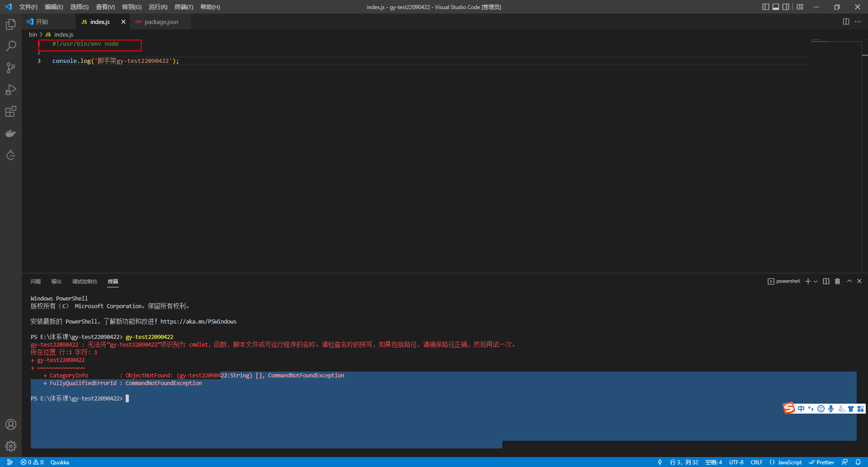Close the index.js tab

tap(123, 22)
